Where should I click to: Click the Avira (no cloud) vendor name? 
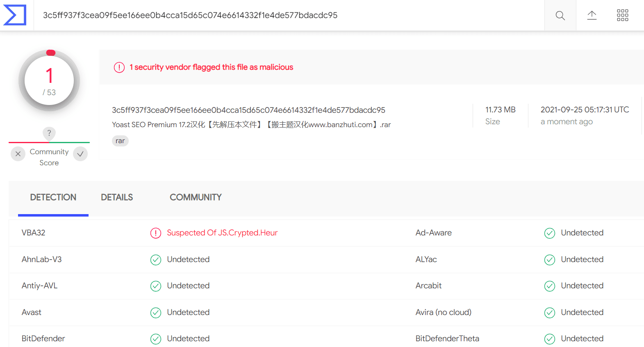(443, 312)
